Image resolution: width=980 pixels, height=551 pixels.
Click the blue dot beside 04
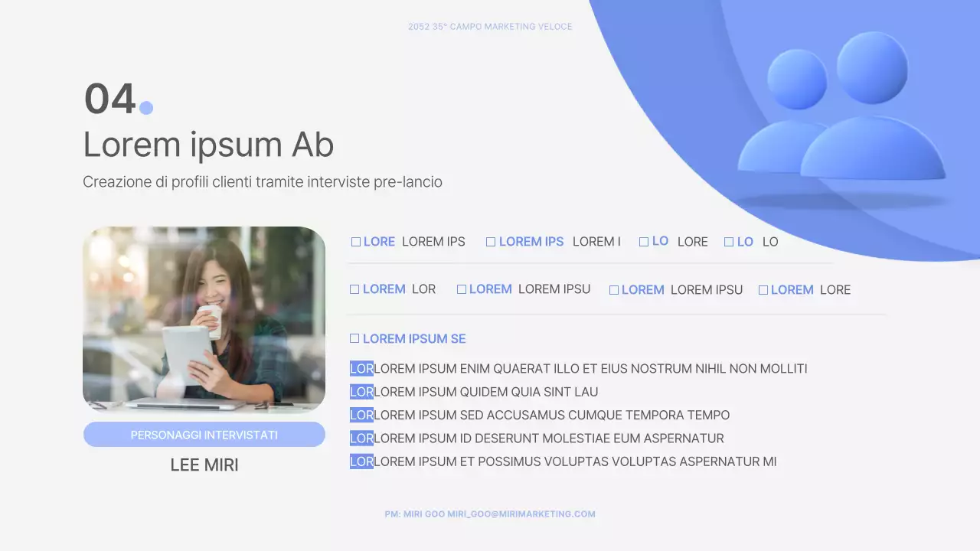[x=146, y=108]
